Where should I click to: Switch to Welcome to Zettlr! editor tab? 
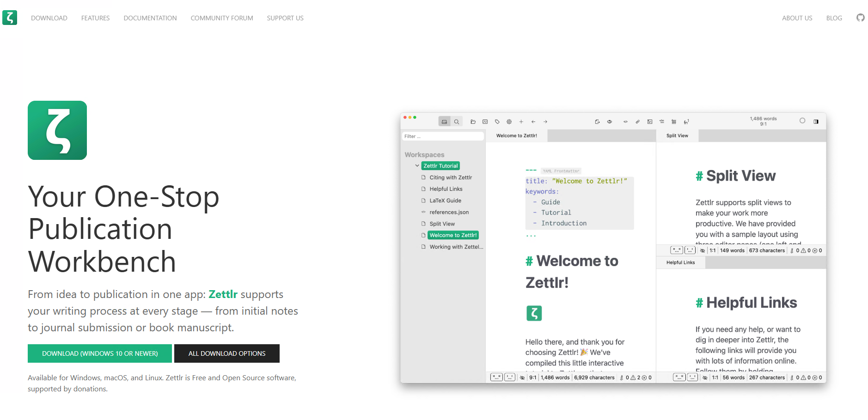coord(517,136)
